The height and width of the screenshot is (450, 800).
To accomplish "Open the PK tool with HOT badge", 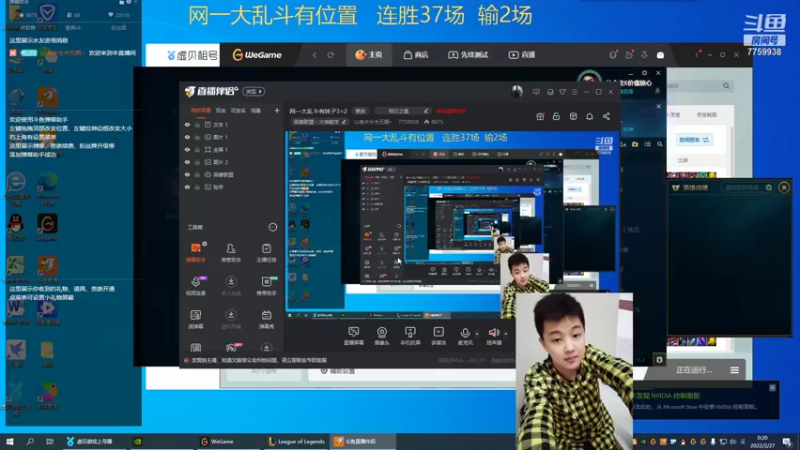I will [x=232, y=348].
